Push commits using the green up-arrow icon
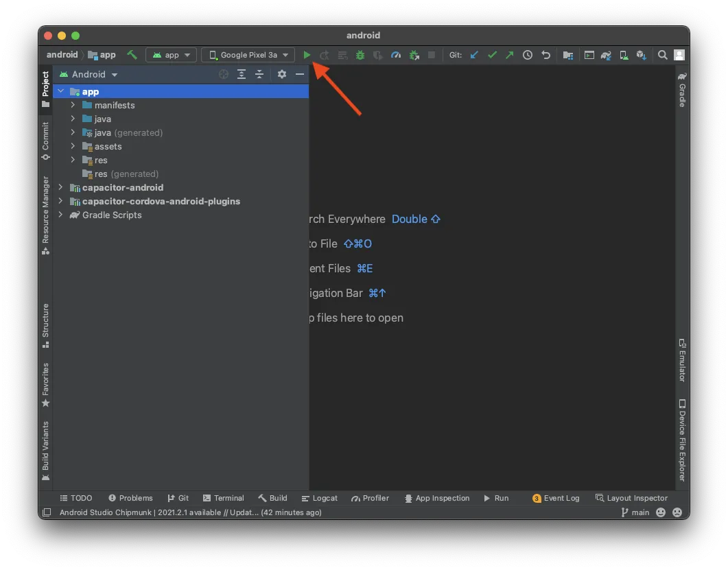Viewport: 728px width, 570px height. pos(509,54)
